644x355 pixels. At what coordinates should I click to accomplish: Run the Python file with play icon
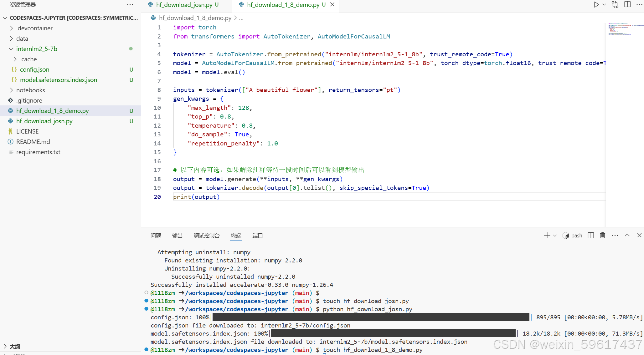pyautogui.click(x=596, y=5)
